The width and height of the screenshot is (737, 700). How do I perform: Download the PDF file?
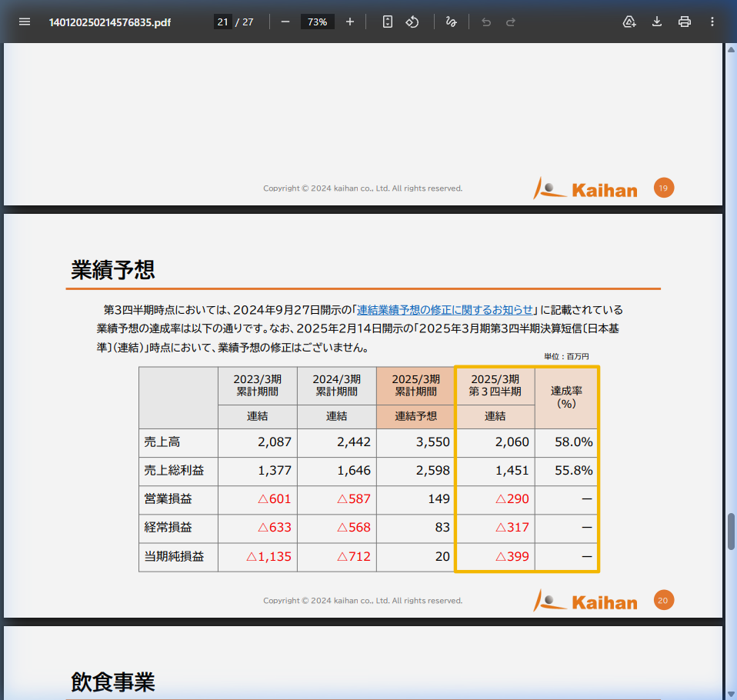point(656,22)
